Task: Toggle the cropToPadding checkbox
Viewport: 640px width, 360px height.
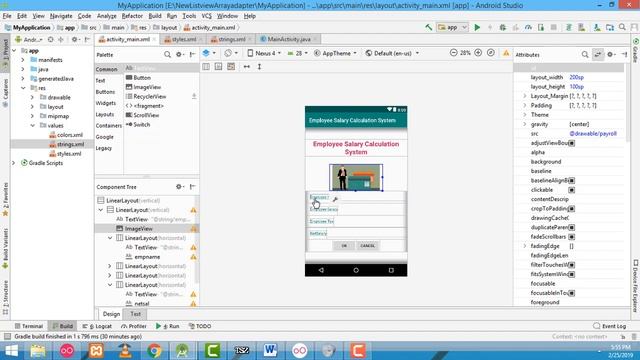Action: [x=572, y=209]
